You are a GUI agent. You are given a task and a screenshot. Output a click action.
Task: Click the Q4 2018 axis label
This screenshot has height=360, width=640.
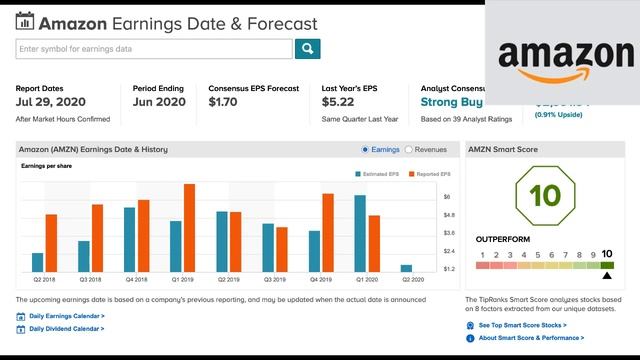pyautogui.click(x=136, y=280)
